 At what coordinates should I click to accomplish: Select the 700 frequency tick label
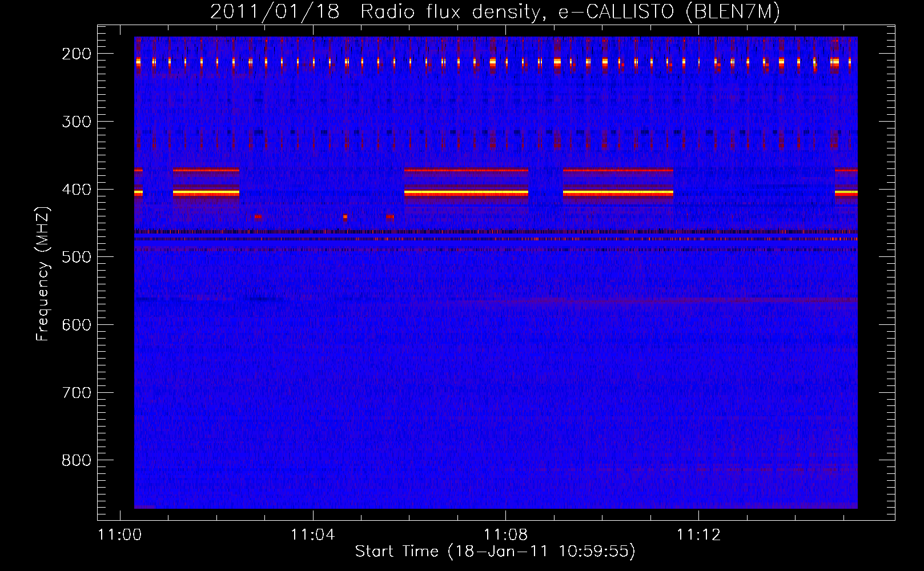77,393
